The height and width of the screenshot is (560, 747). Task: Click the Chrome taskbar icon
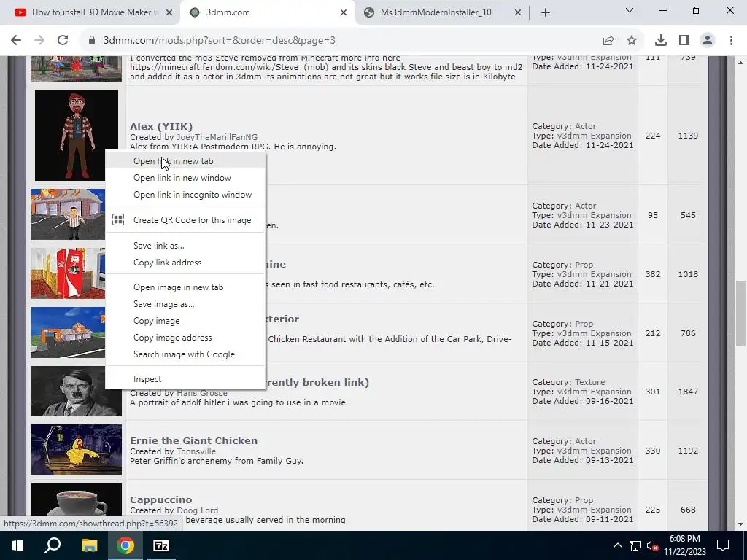click(x=125, y=545)
